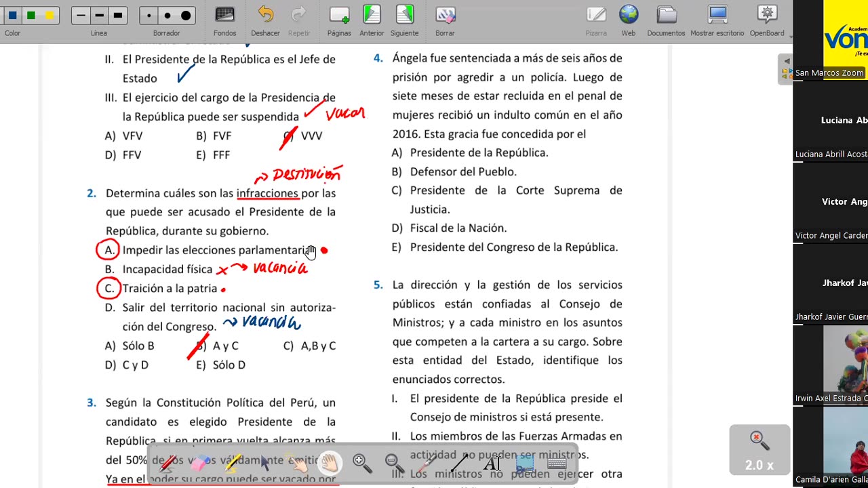This screenshot has width=868, height=488.
Task: Add a new page with Páginas
Action: 339,20
